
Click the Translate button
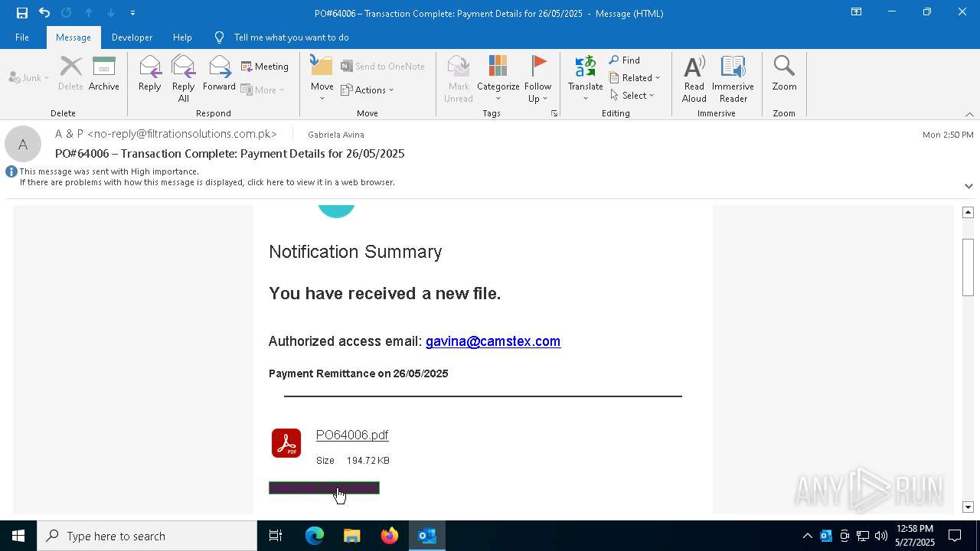point(586,78)
